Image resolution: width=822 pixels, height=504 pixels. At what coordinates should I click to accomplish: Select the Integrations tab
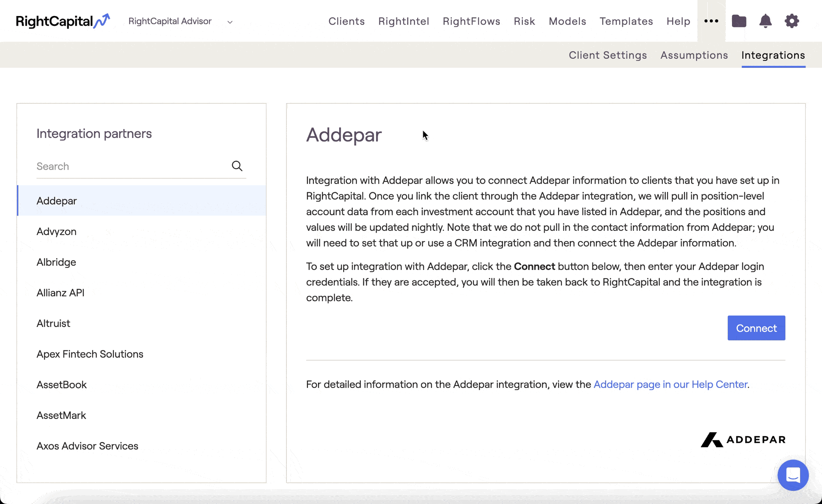tap(773, 55)
